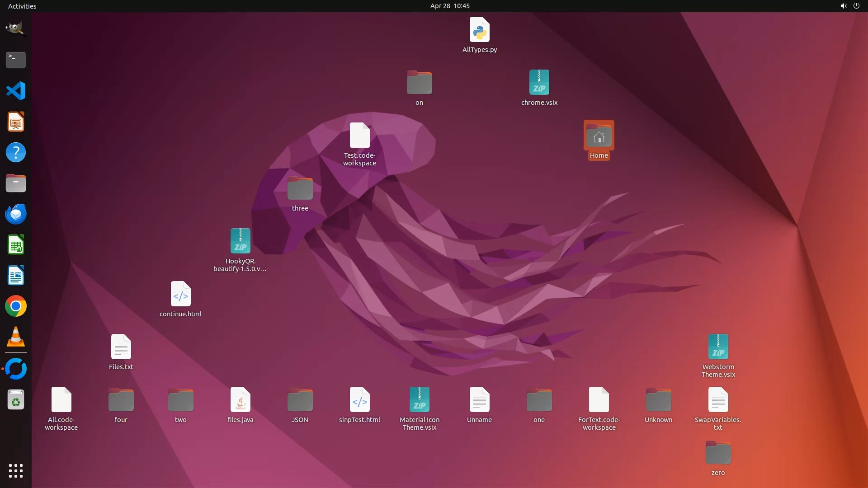Select Webstorm Theme.vsix file
The width and height of the screenshot is (868, 488).
(718, 347)
